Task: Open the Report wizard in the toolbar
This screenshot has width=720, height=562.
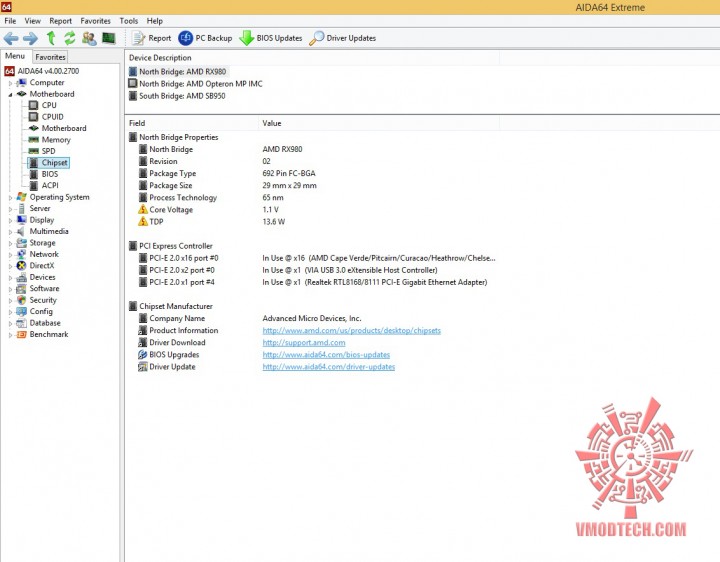Action: click(152, 38)
